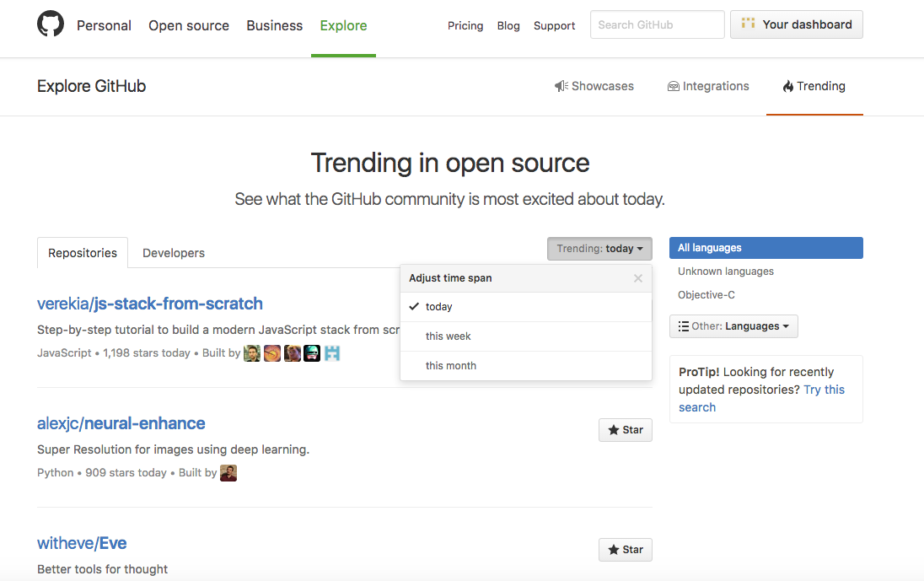Viewport: 924px width, 581px height.
Task: Switch to the Developers tab
Action: click(x=174, y=253)
